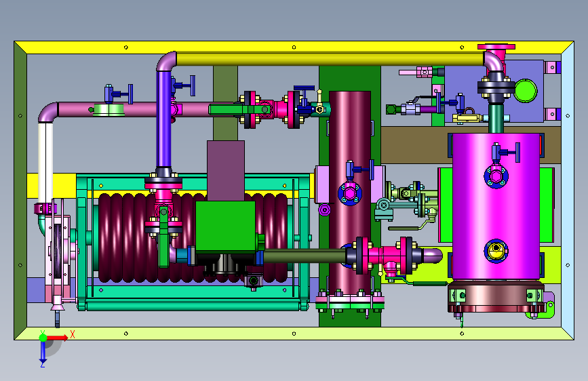Select the yellow-centered port on magenta tank
Viewport: 588px width, 381px height.
(496, 251)
